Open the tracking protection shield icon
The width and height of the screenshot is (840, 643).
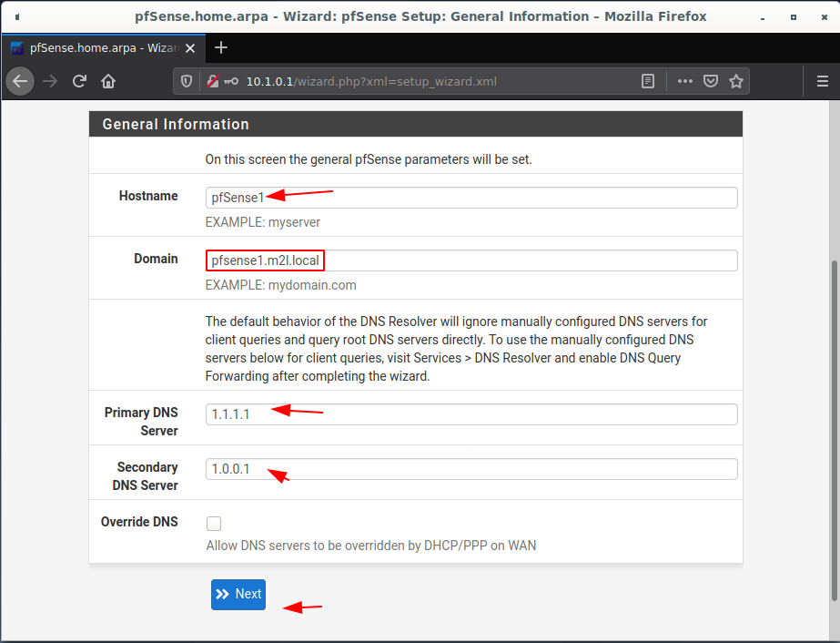[186, 82]
